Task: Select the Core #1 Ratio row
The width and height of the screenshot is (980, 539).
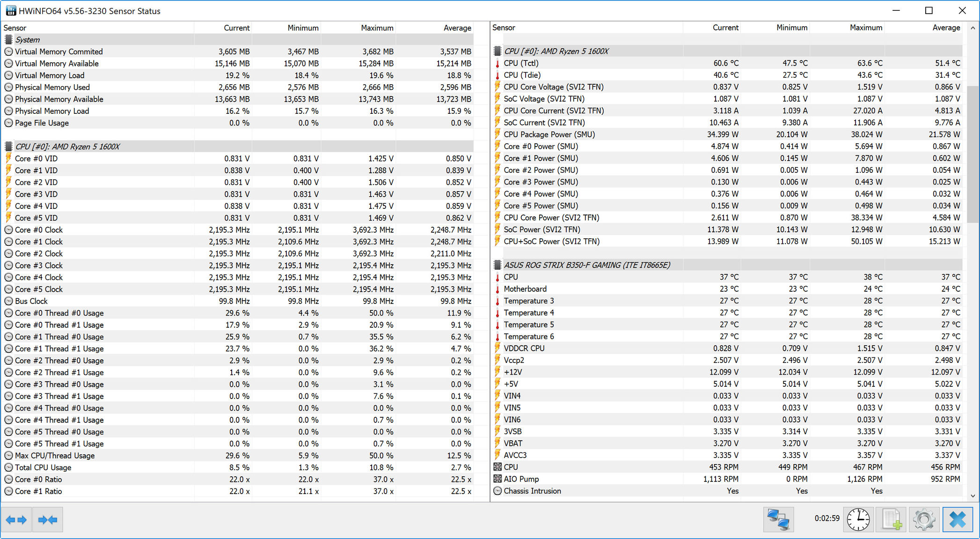Action: [239, 491]
